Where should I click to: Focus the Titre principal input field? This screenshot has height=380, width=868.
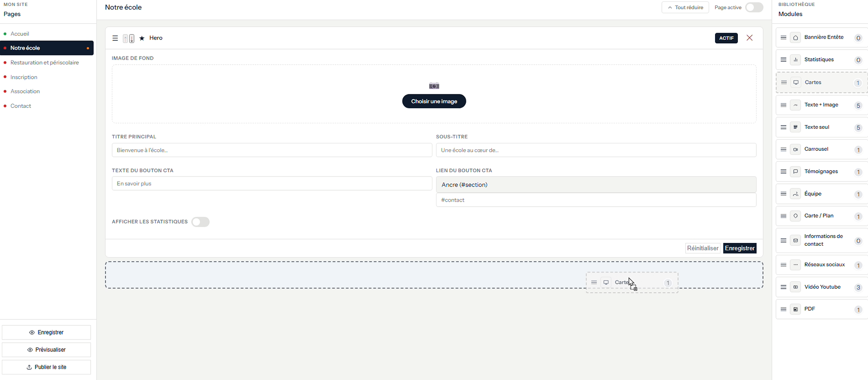tap(272, 150)
